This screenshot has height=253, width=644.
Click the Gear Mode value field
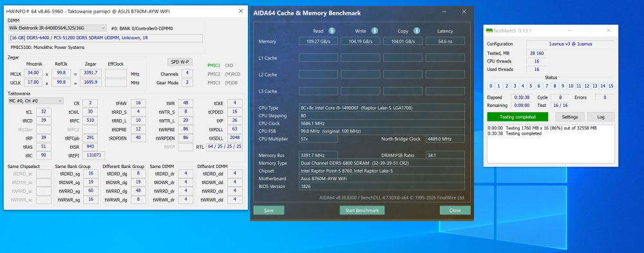[x=187, y=82]
